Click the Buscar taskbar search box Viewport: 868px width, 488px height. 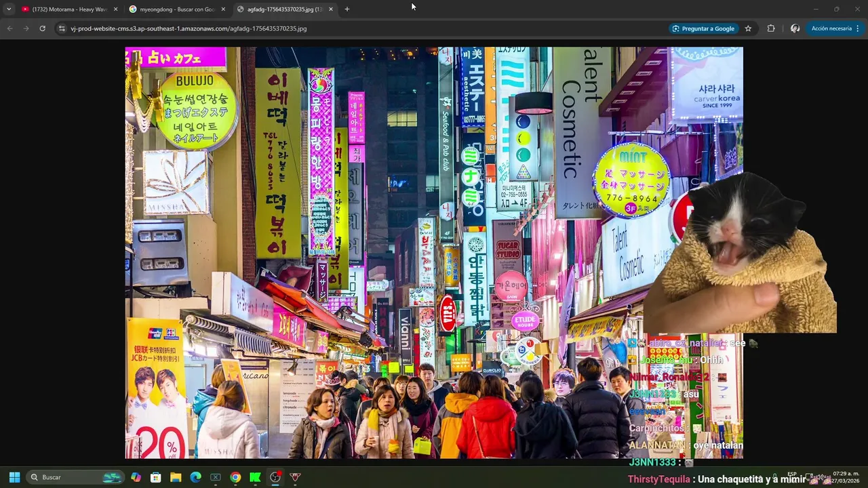click(75, 477)
